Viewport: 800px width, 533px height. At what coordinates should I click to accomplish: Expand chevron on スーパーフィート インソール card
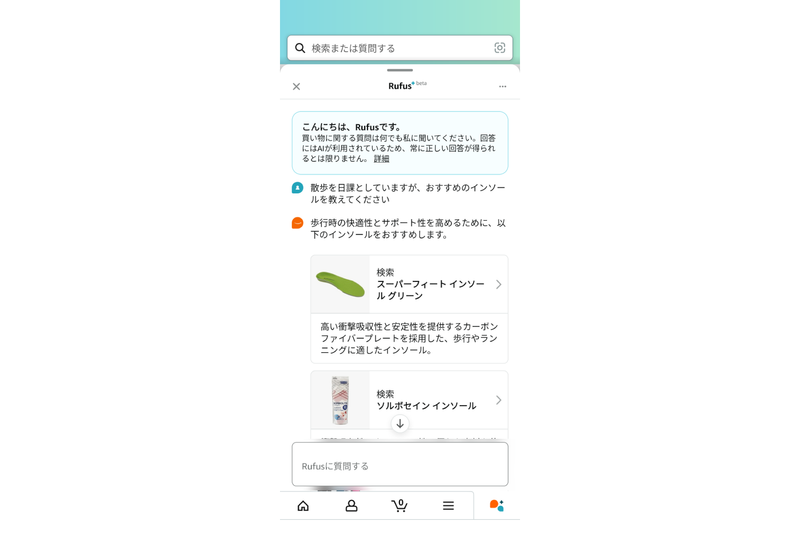click(x=498, y=284)
